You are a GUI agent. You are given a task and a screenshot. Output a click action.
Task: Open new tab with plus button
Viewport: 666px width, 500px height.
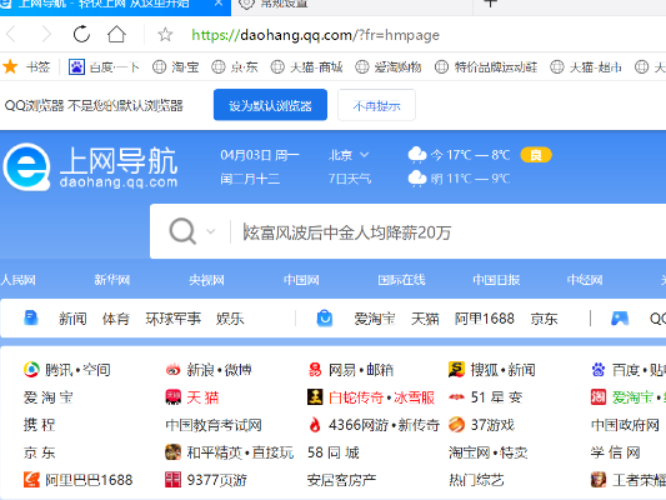tap(491, 4)
